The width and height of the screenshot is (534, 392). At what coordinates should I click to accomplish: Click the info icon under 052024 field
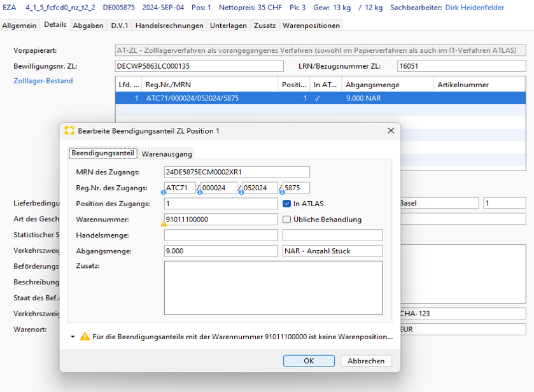pyautogui.click(x=241, y=192)
